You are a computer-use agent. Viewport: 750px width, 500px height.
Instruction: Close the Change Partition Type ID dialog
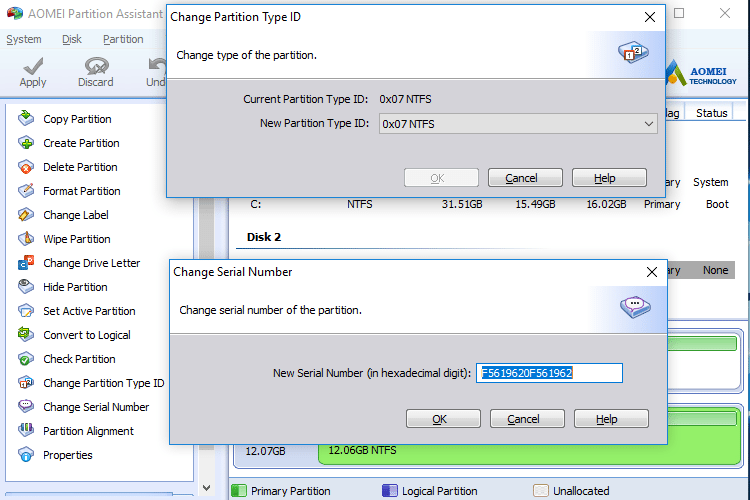650,17
